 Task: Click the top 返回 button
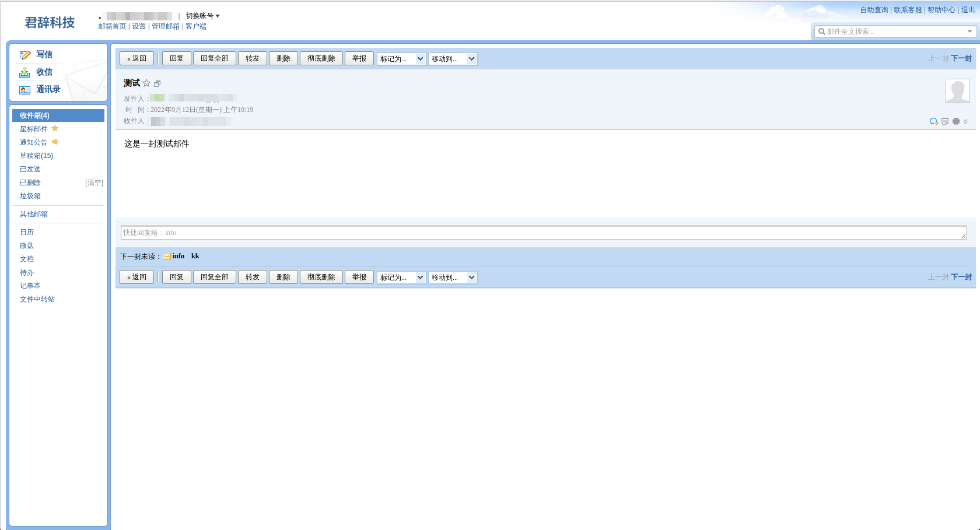(x=137, y=58)
